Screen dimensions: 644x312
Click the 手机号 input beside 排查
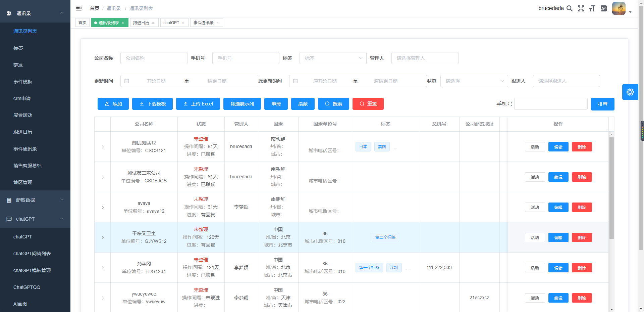click(551, 104)
